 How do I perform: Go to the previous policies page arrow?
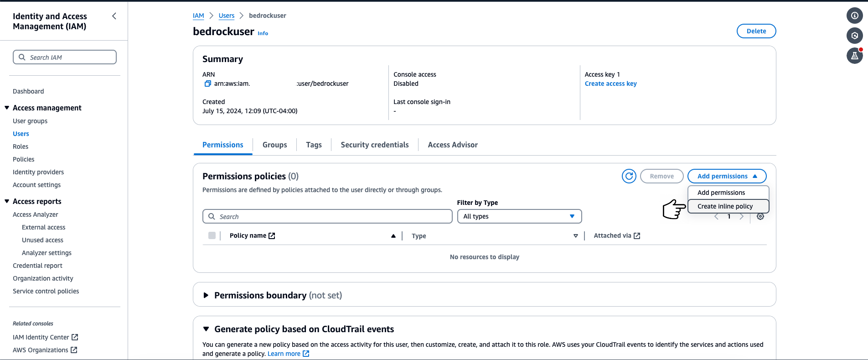pyautogui.click(x=716, y=217)
